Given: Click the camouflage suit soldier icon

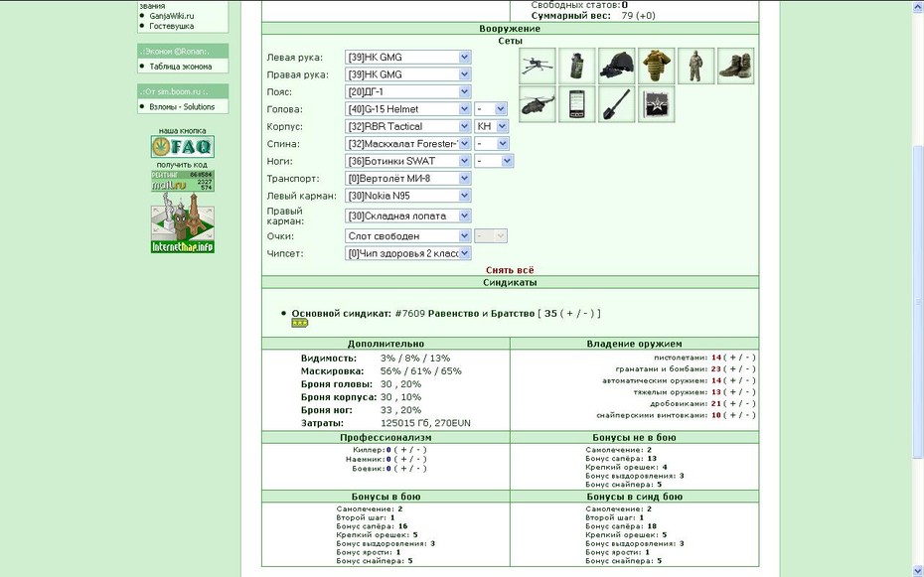Looking at the screenshot, I should (695, 66).
